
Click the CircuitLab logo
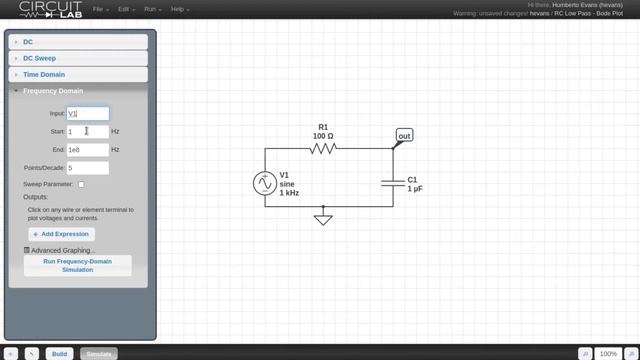[x=51, y=9]
